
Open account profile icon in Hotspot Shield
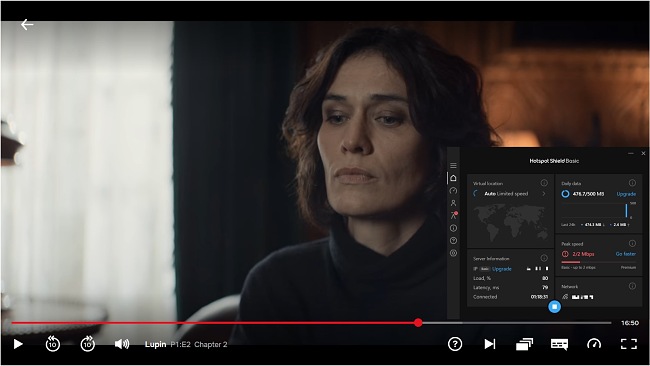click(453, 203)
